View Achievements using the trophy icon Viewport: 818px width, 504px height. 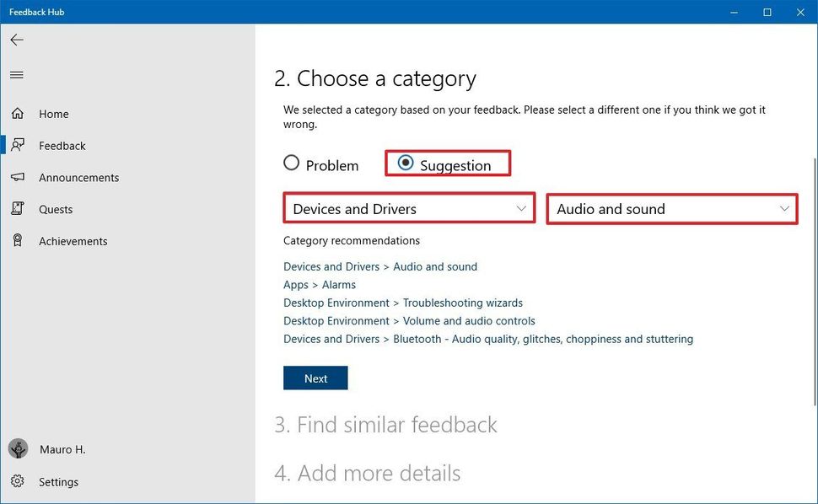coord(18,241)
